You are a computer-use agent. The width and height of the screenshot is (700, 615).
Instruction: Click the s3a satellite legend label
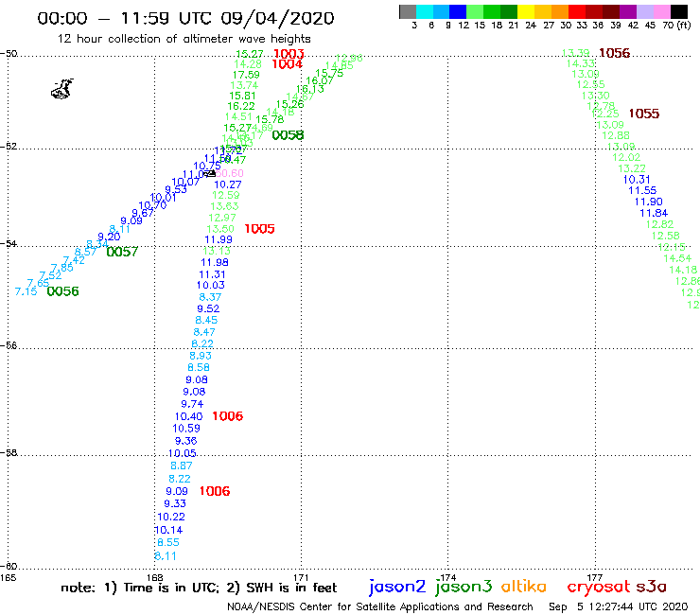(652, 587)
